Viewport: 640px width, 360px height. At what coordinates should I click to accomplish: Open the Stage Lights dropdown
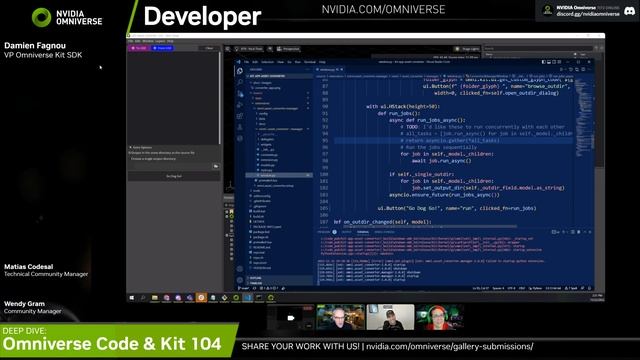click(x=467, y=49)
